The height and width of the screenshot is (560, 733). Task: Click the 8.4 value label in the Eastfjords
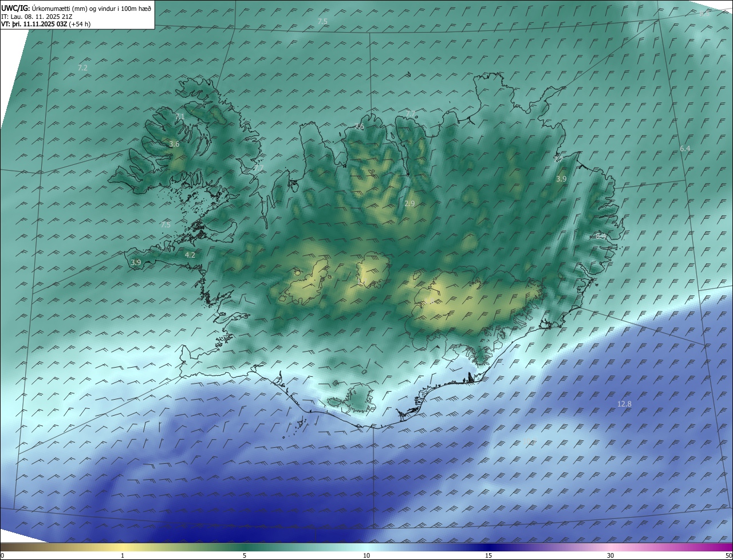coord(600,235)
